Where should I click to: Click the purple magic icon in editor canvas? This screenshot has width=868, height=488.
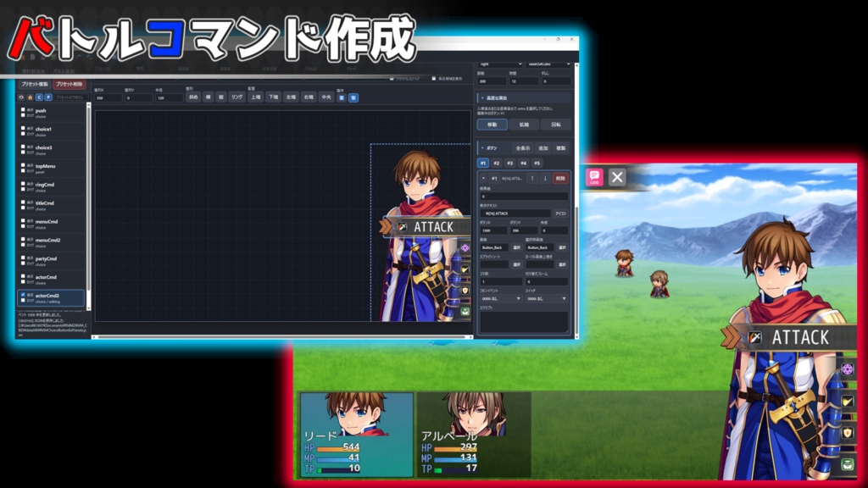tap(465, 248)
